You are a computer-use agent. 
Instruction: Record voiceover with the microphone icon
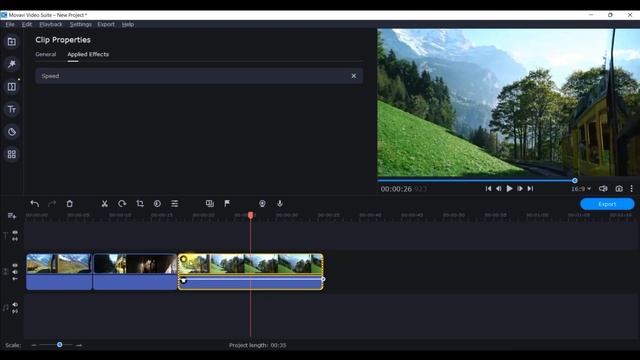(280, 203)
